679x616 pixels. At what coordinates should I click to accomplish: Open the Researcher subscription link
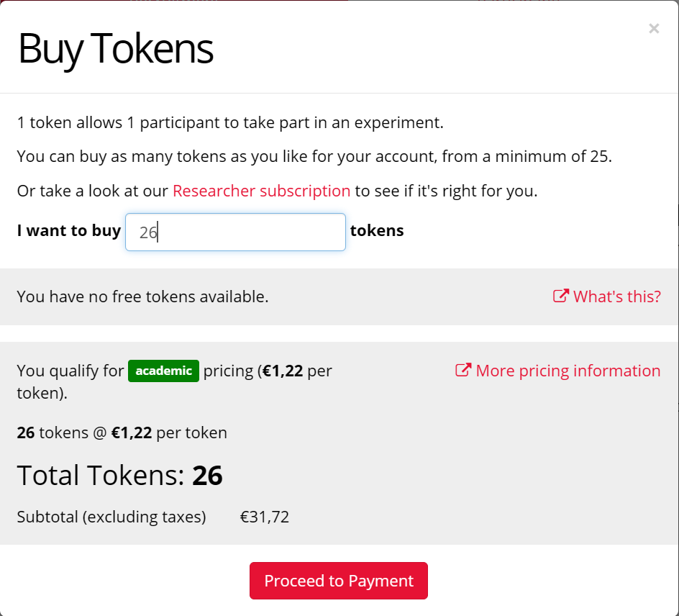click(261, 191)
